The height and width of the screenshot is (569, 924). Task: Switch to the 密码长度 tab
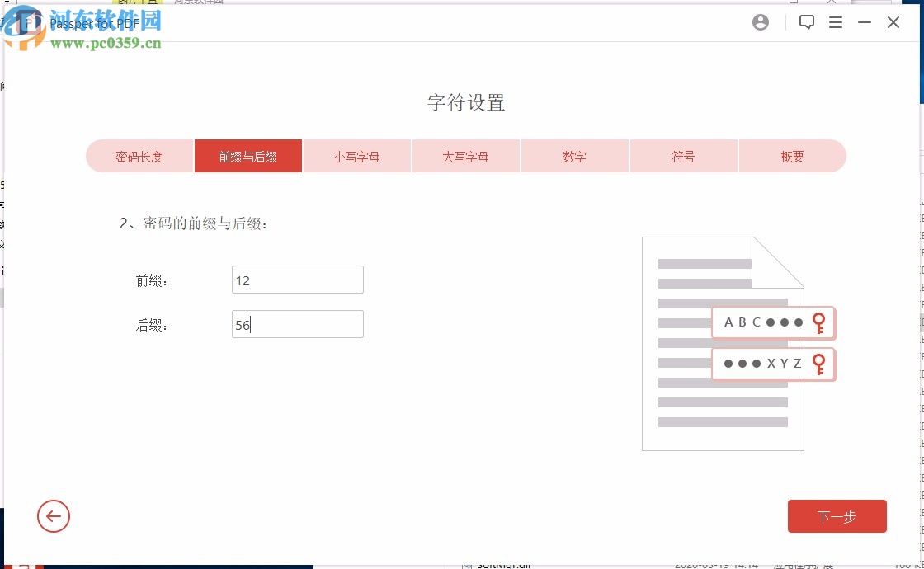(x=139, y=155)
